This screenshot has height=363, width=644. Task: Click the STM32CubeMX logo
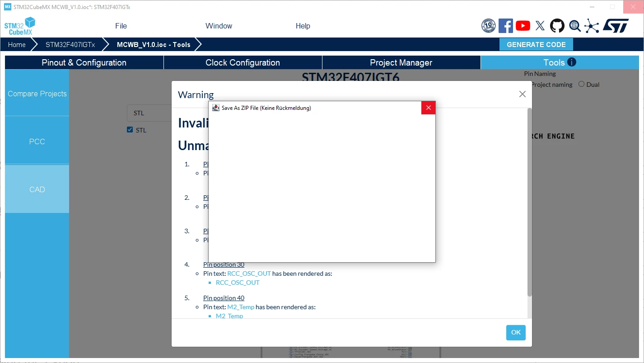pos(20,26)
